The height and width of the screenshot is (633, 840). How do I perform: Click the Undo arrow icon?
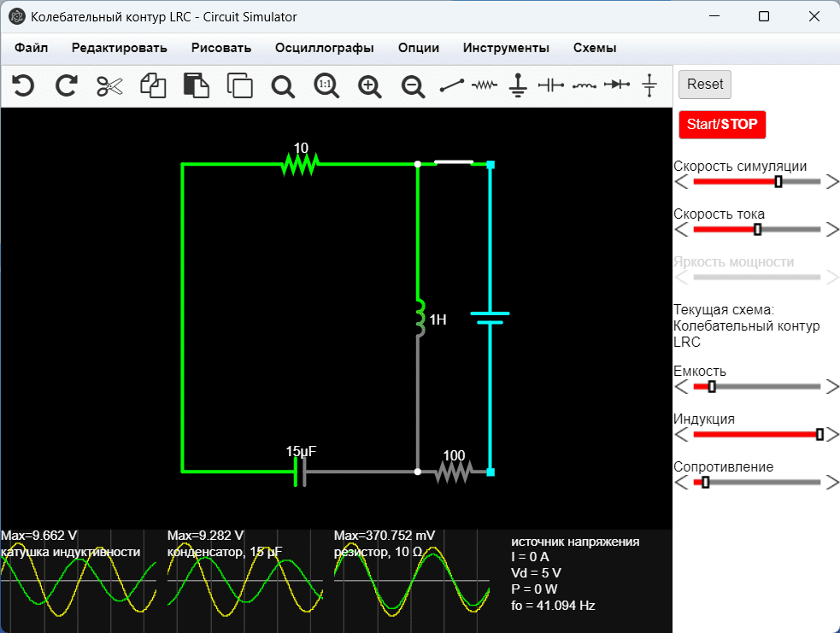click(23, 85)
